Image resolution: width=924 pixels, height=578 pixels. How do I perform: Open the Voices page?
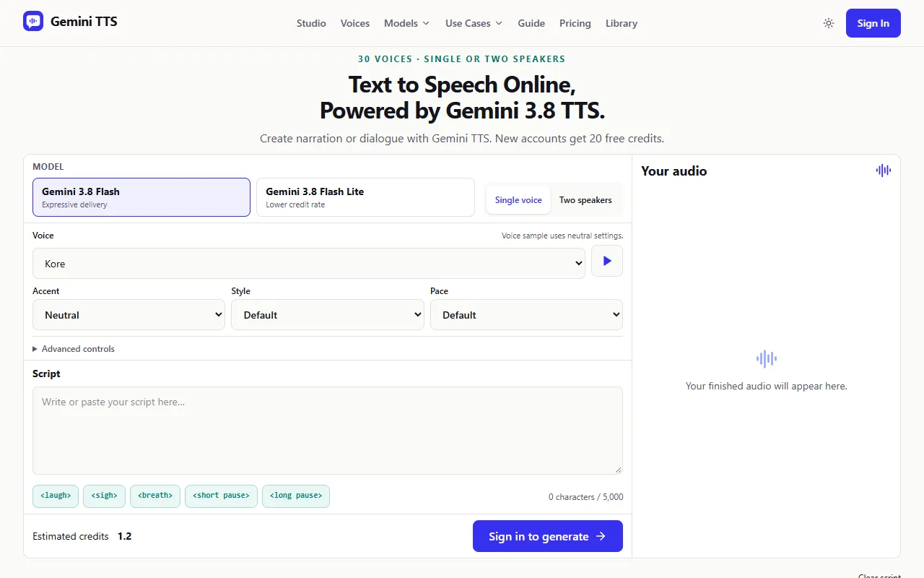(x=355, y=23)
